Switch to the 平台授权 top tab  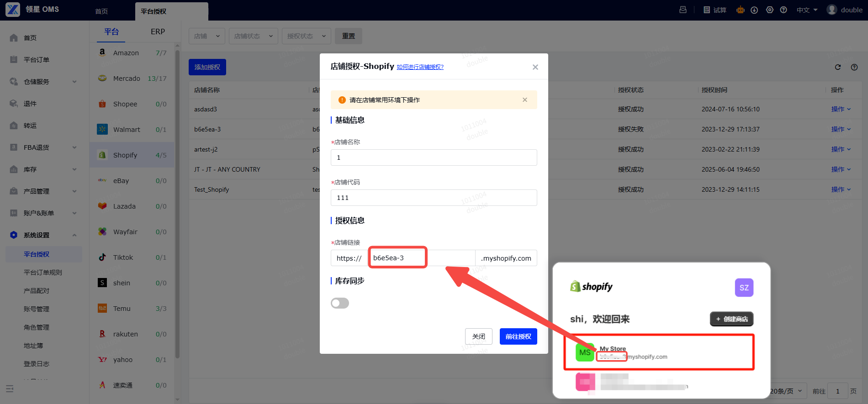tap(172, 11)
